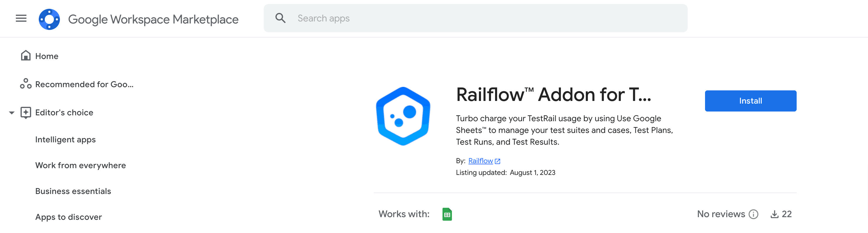This screenshot has height=233, width=868.
Task: Open Work from everywhere category
Action: [80, 165]
